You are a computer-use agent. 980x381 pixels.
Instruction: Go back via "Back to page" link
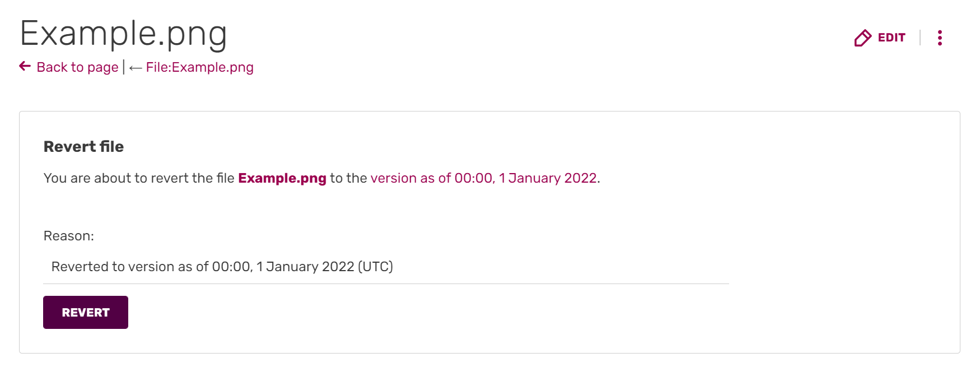[77, 67]
